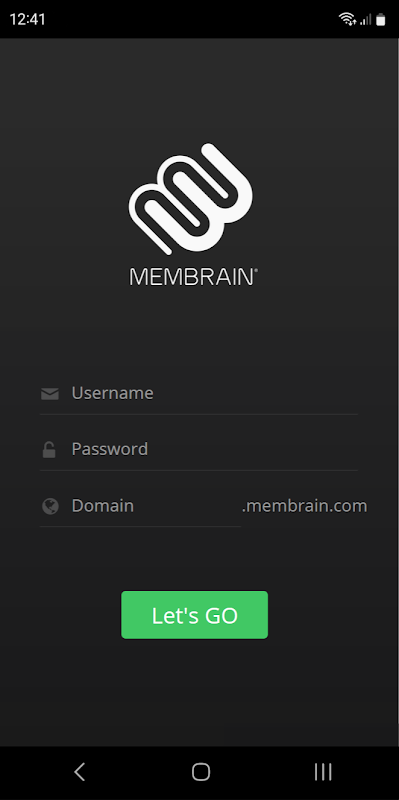
Task: Tap the battery status icon
Action: [380, 19]
